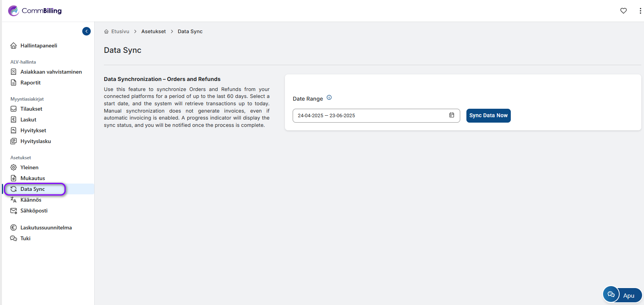Click the date range input field
This screenshot has height=305, width=644.
(371, 116)
